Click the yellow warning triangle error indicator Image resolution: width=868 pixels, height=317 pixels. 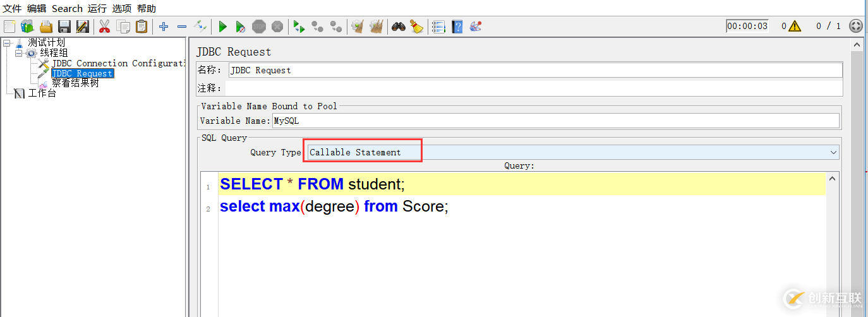795,26
